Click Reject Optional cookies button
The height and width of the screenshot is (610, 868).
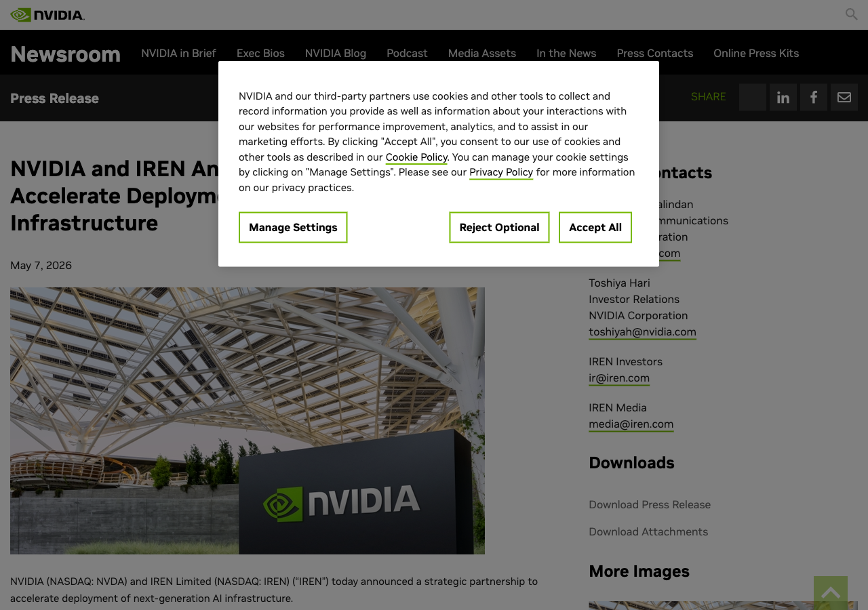[x=499, y=227]
